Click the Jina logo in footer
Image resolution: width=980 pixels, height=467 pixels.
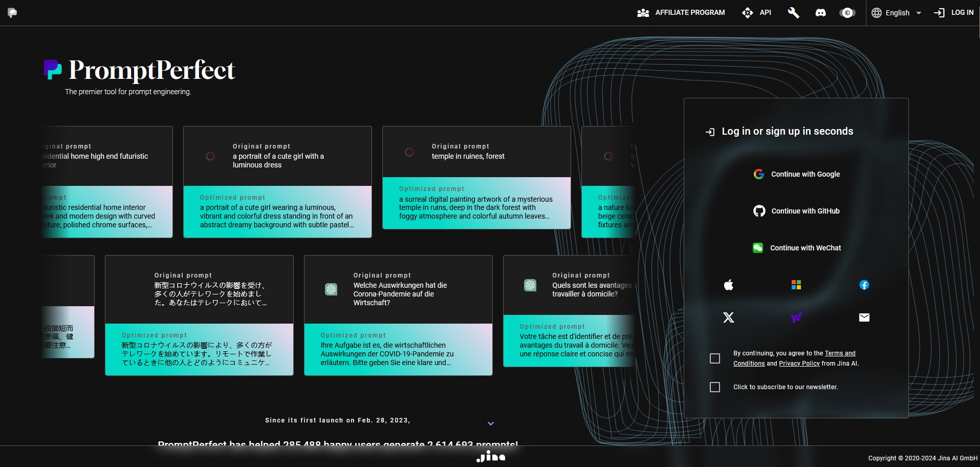(491, 456)
